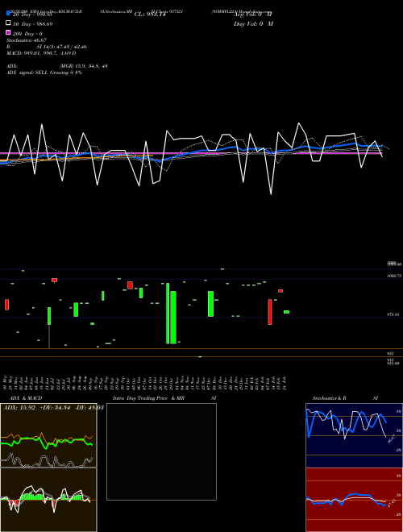Click the 1002.75 price axis label
Viewport: 403px width, 532px height.
coord(394,276)
